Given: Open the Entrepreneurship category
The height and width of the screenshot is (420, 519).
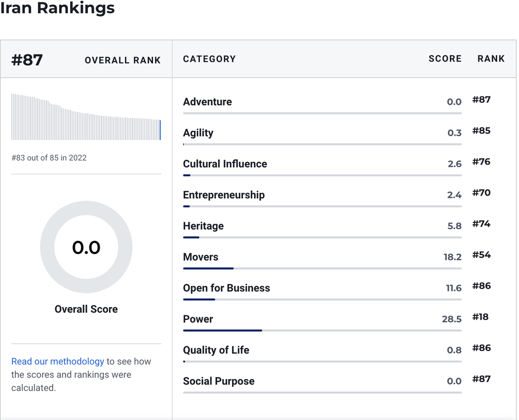Looking at the screenshot, I should 224,195.
